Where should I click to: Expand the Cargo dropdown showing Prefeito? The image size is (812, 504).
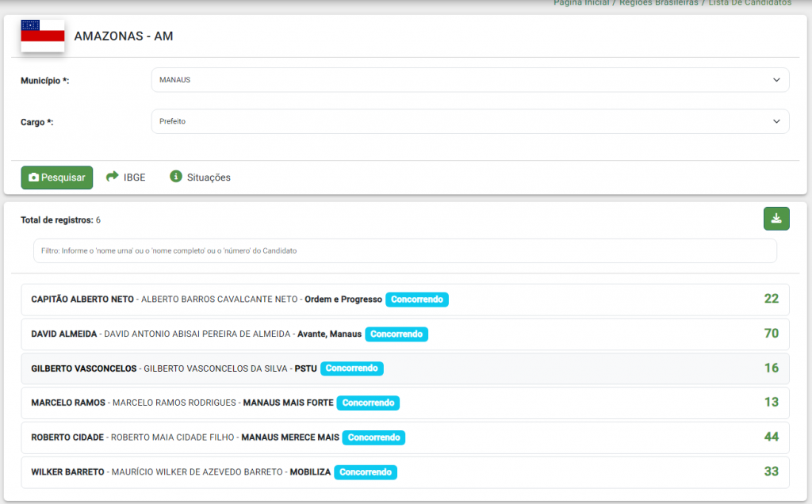tap(469, 121)
